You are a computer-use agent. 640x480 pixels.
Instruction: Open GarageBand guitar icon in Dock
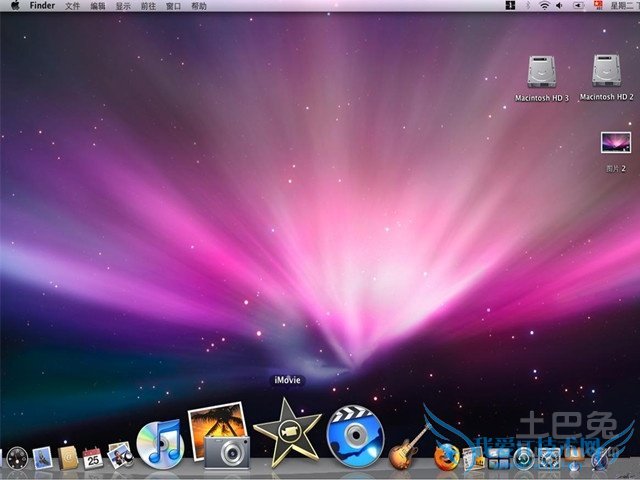(x=407, y=449)
